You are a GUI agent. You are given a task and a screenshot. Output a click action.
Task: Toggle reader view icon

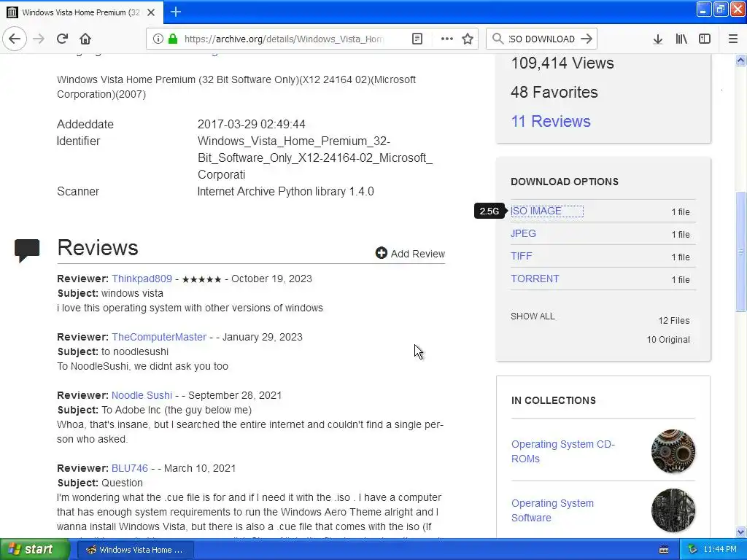pyautogui.click(x=417, y=39)
